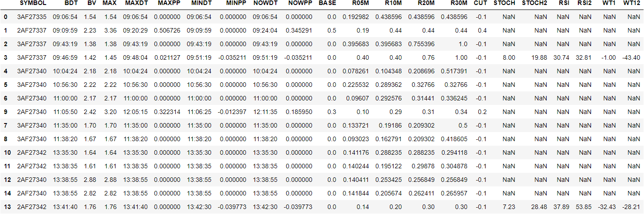Click the CUT column header
Screen dimensions: 644x214
(481, 3)
